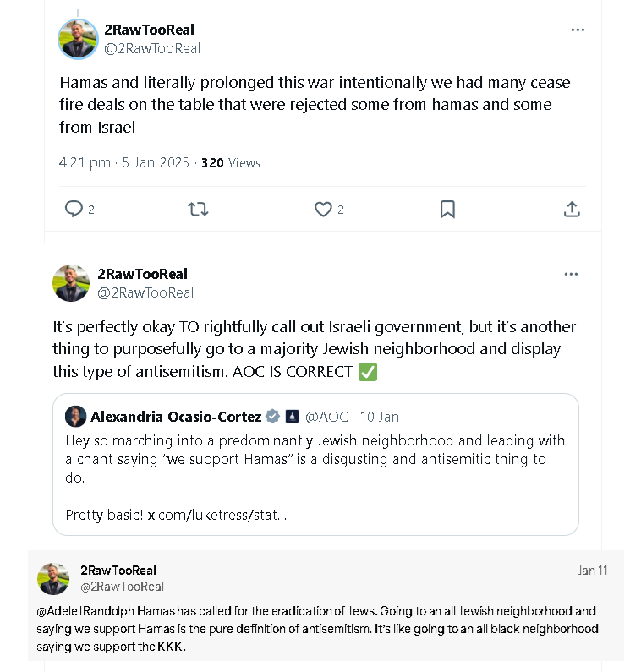Viewport: 641px width, 672px height.
Task: Click the reply icon on the first tweet
Action: [74, 209]
